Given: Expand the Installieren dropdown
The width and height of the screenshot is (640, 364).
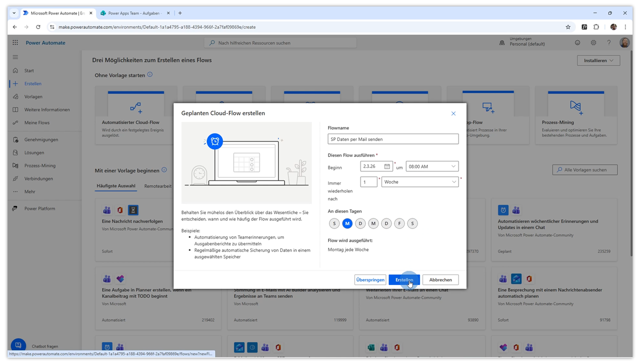Looking at the screenshot, I should (x=598, y=60).
